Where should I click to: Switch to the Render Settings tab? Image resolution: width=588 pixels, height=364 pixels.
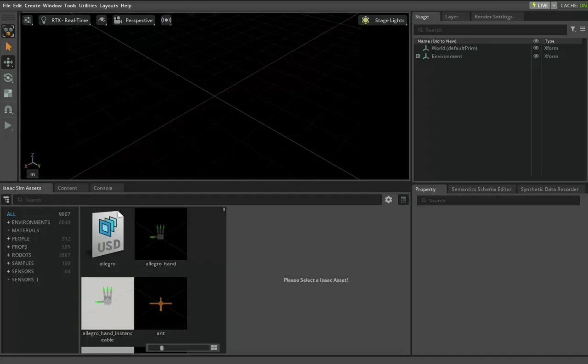click(493, 17)
